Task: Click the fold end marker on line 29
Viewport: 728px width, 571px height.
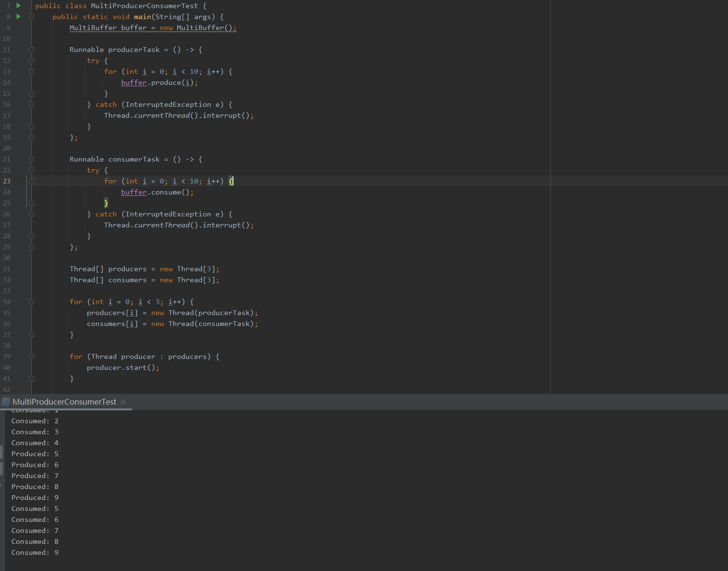Action: click(31, 247)
